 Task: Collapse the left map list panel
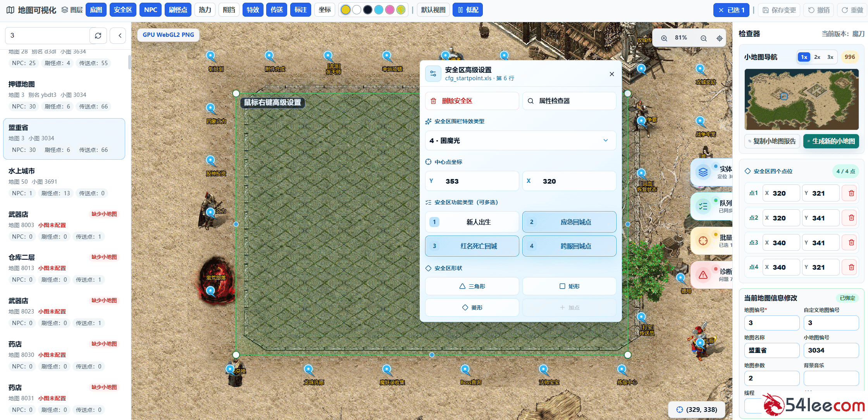[120, 36]
